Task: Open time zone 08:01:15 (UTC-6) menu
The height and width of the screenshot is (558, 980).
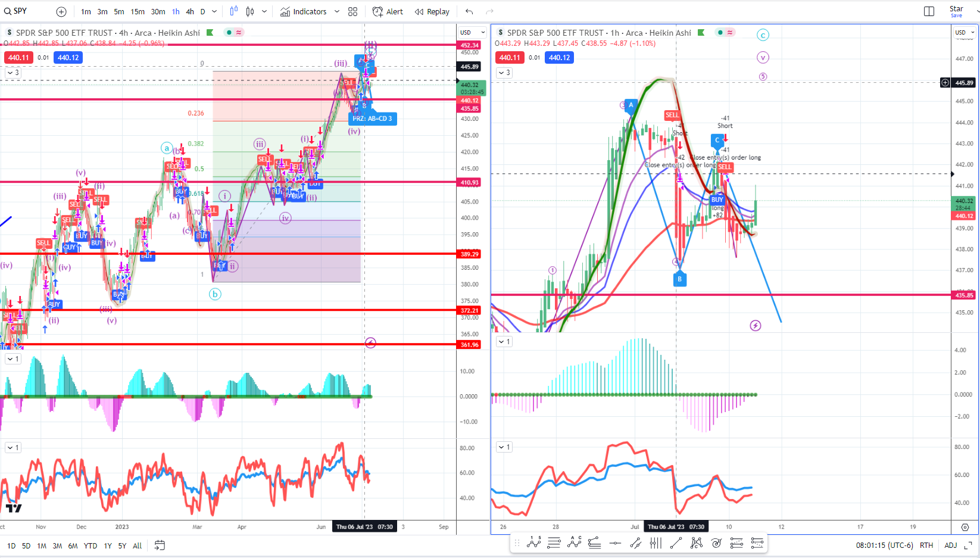Action: (x=884, y=545)
